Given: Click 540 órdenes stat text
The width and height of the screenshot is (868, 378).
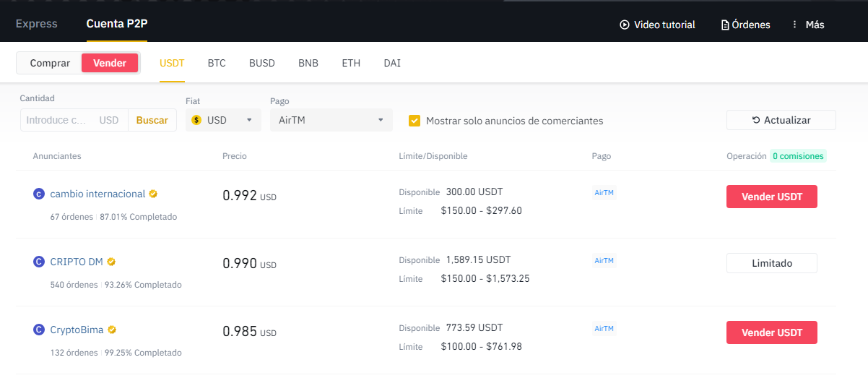Looking at the screenshot, I should pos(74,285).
